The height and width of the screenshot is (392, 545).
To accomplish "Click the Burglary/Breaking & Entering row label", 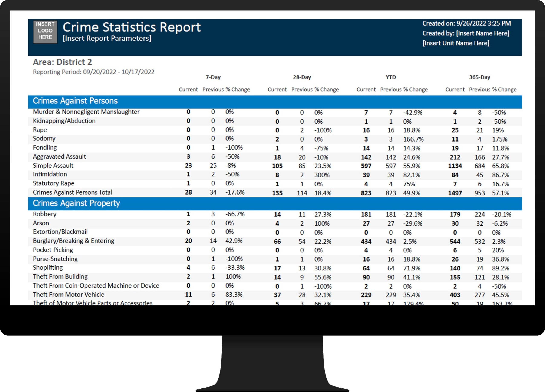I will click(73, 241).
